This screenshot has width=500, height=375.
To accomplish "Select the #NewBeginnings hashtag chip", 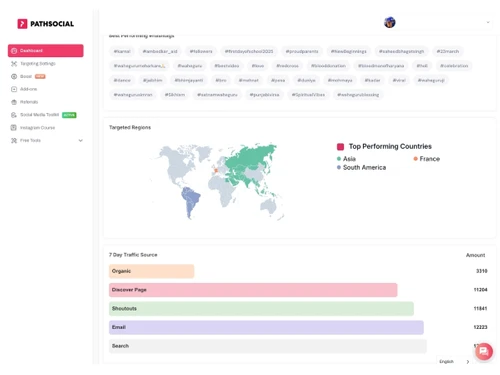I will [x=349, y=51].
